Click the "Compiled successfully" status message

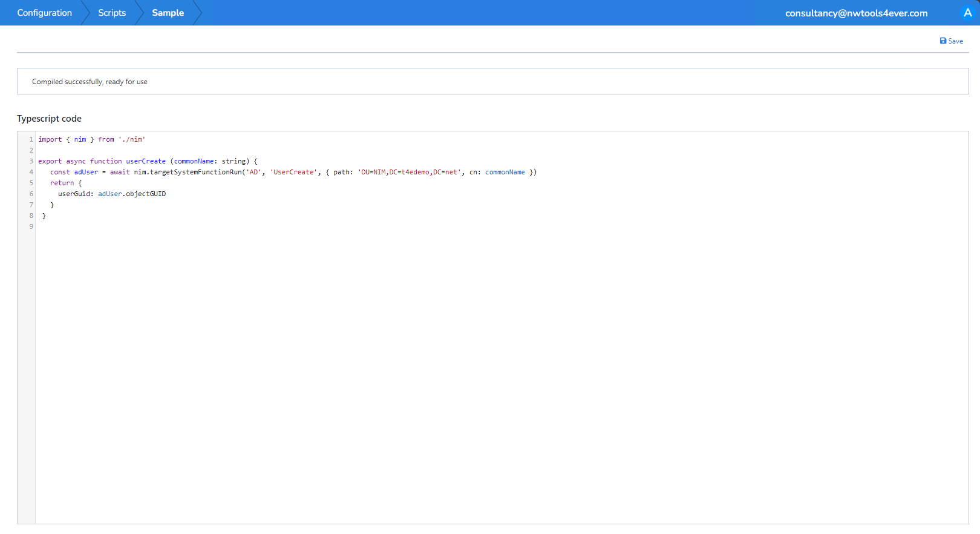[90, 82]
